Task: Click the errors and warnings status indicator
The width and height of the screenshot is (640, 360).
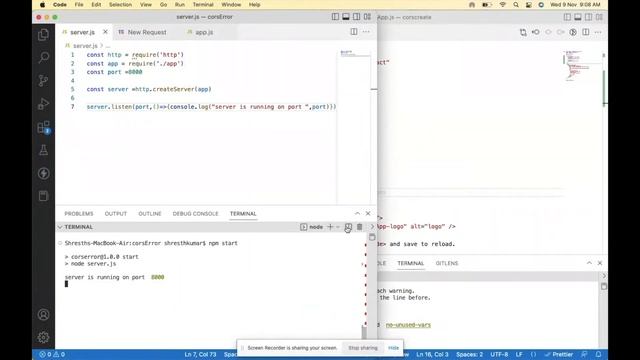Action: [52, 354]
